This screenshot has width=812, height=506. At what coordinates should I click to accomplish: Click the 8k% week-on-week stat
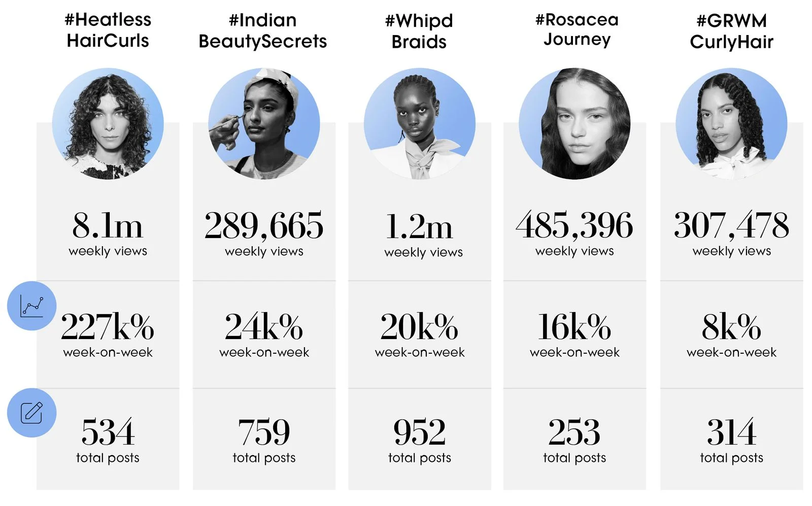pyautogui.click(x=731, y=335)
